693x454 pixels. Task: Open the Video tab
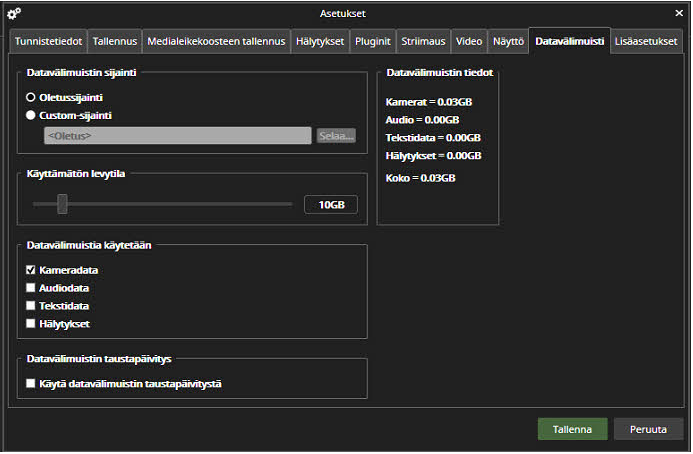tap(468, 41)
